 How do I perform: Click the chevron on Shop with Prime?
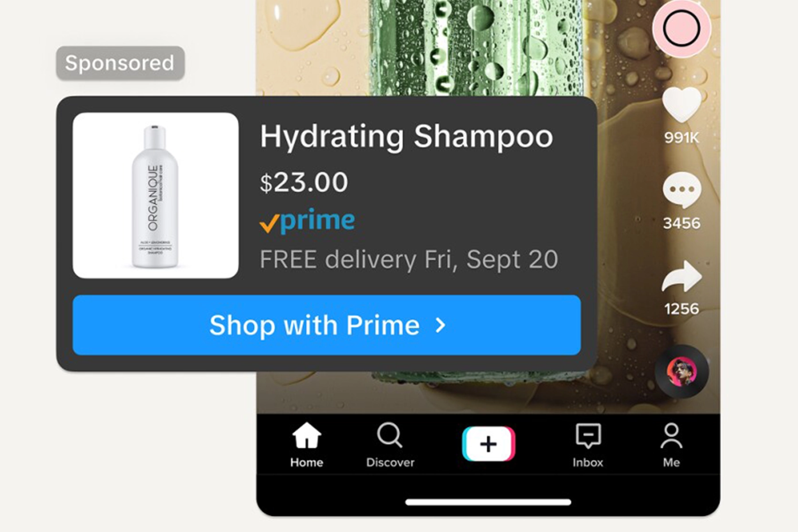[440, 325]
